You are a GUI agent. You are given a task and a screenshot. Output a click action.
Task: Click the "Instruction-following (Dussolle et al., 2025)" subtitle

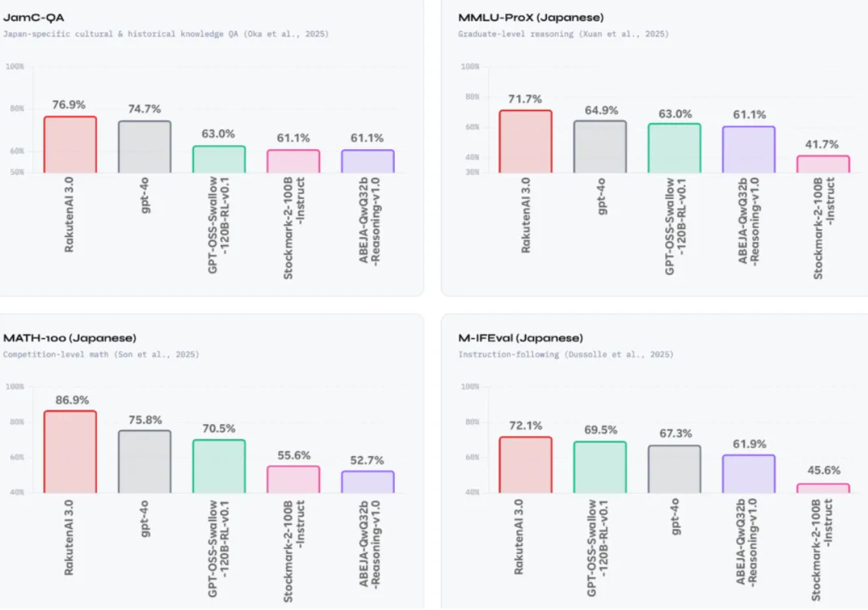point(565,354)
